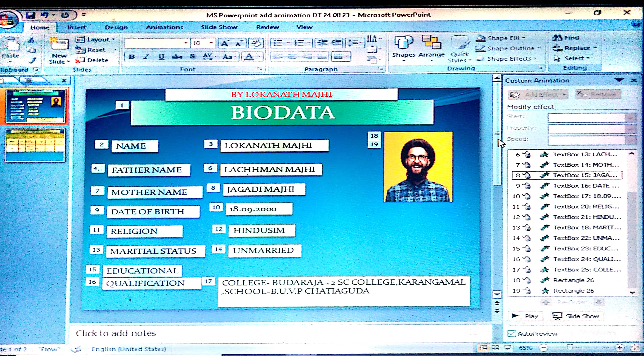644x356 pixels.
Task: Click the Bullets list icon
Action: [x=278, y=43]
